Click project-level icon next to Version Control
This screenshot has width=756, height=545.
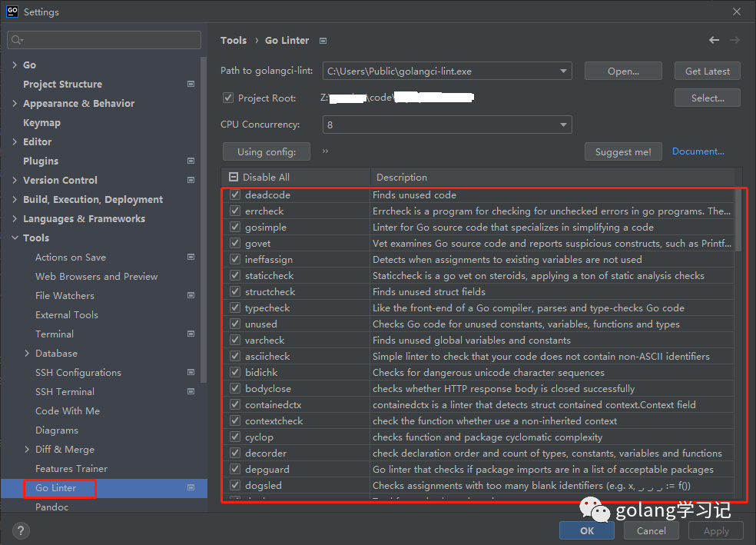point(191,180)
